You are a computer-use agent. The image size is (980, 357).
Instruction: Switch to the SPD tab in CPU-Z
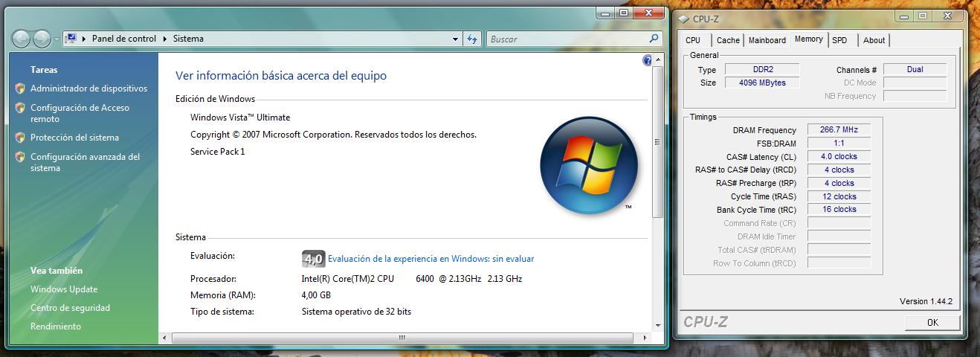[839, 40]
